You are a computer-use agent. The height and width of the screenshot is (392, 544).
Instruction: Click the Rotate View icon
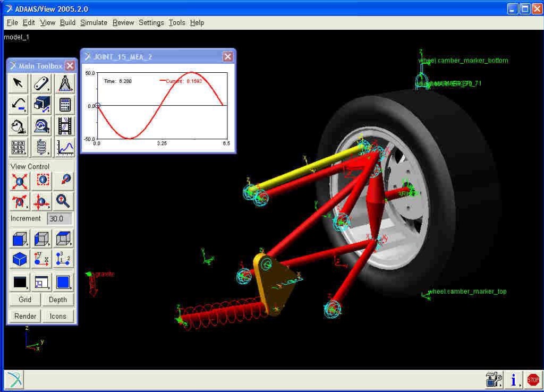[20, 201]
